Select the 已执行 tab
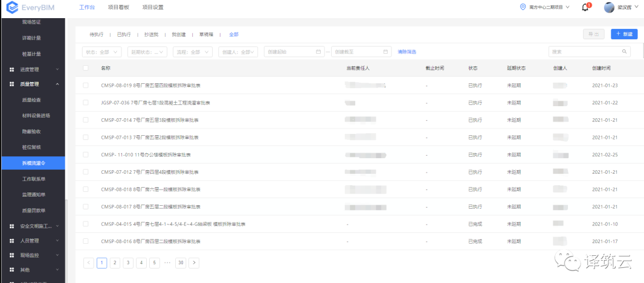Viewport: 644px width, 283px height. coord(124,35)
